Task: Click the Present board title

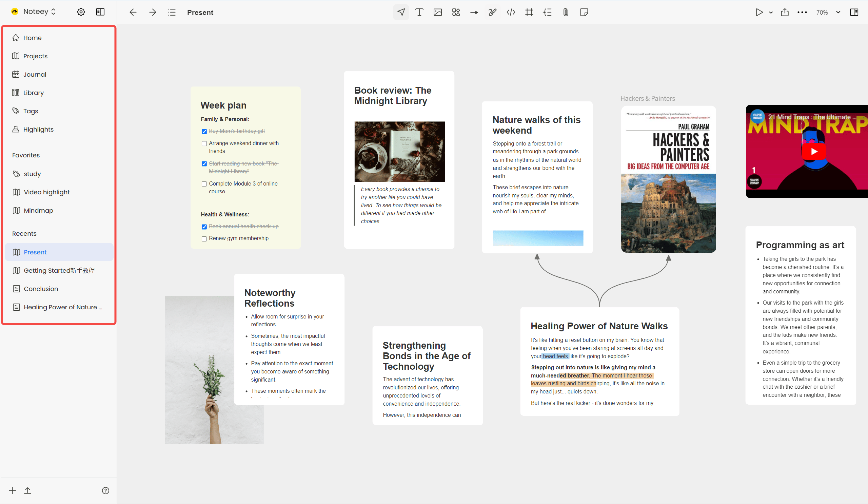Action: tap(200, 13)
